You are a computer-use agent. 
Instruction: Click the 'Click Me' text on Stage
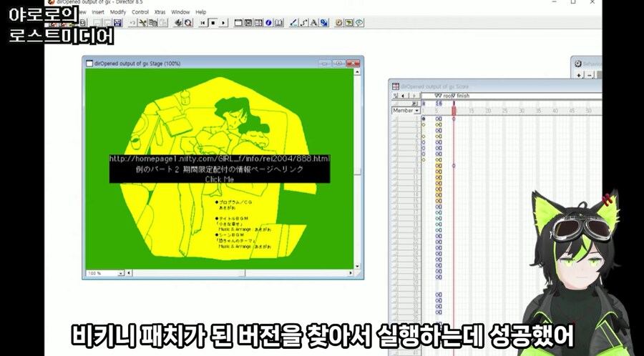pos(220,179)
